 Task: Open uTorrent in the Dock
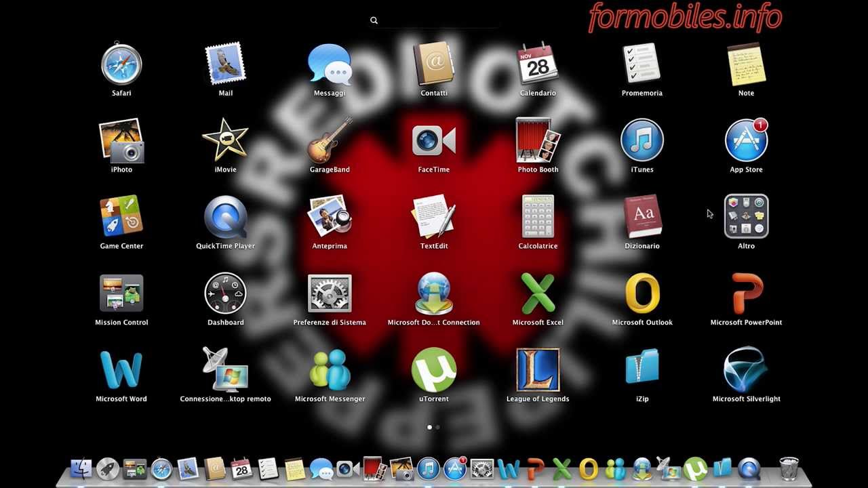[695, 469]
